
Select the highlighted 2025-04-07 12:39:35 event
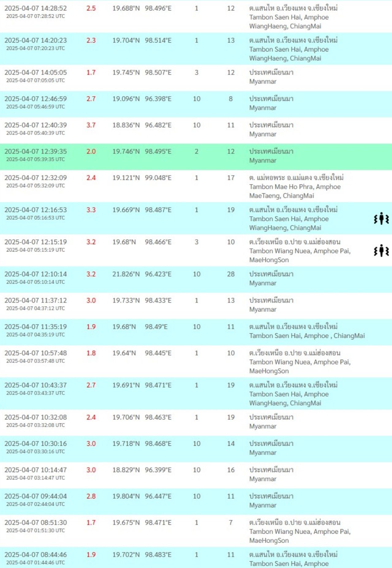(196, 157)
